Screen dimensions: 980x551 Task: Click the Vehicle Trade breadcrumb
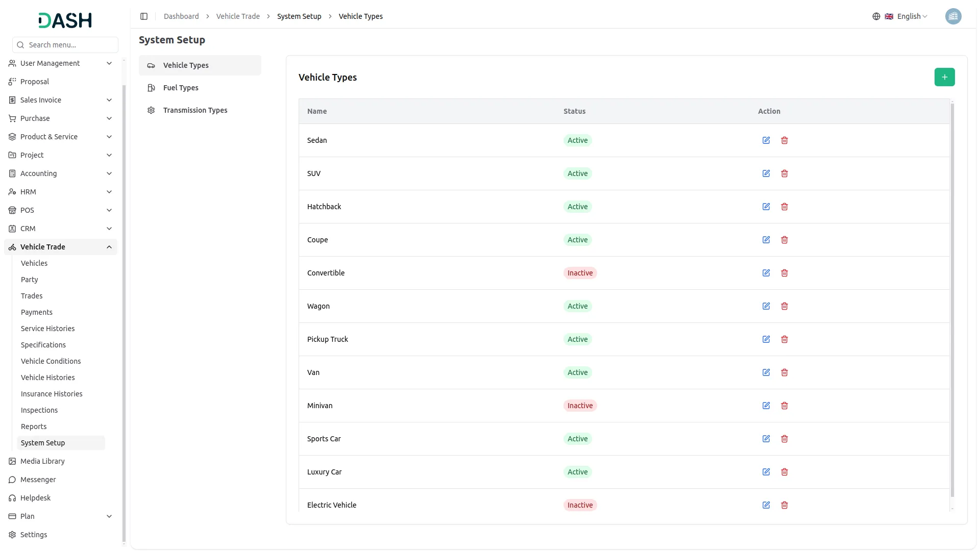[238, 16]
